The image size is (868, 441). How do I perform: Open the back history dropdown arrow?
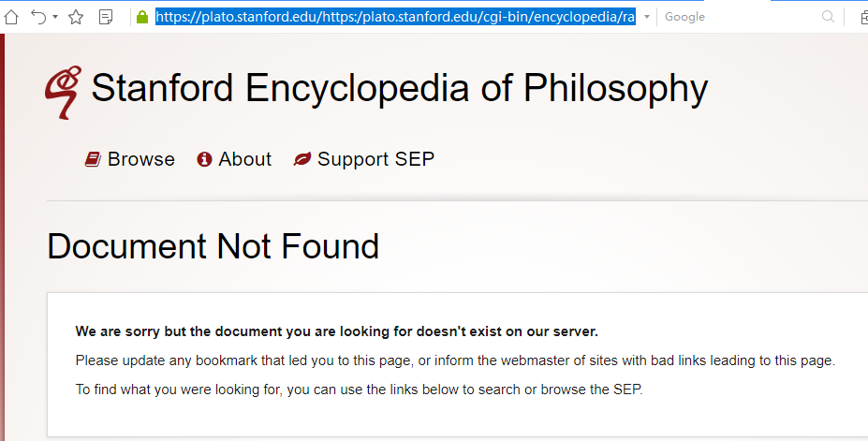55,17
